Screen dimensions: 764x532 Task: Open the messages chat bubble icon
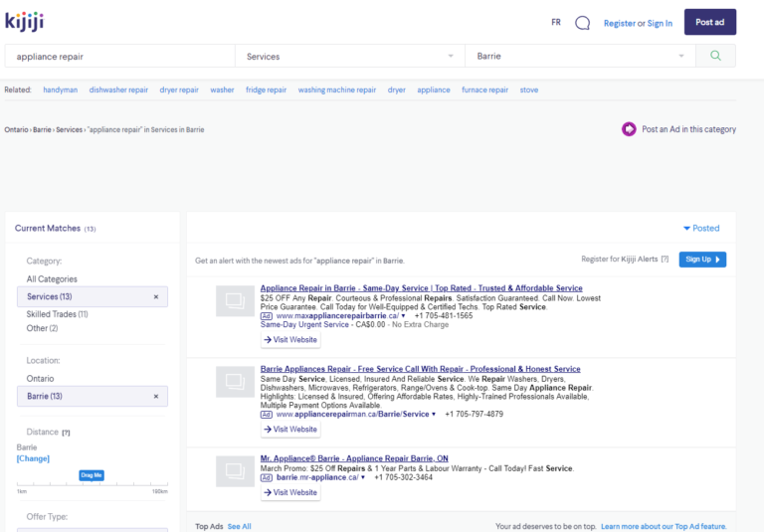[582, 23]
